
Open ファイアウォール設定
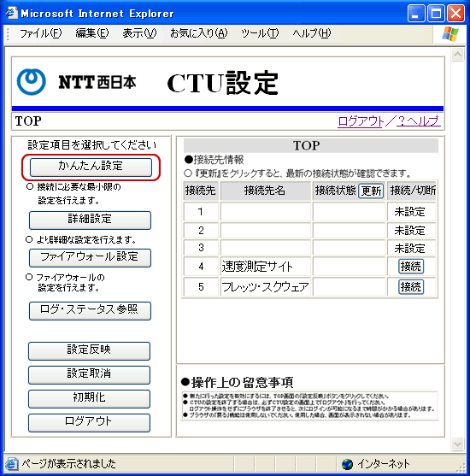(90, 258)
